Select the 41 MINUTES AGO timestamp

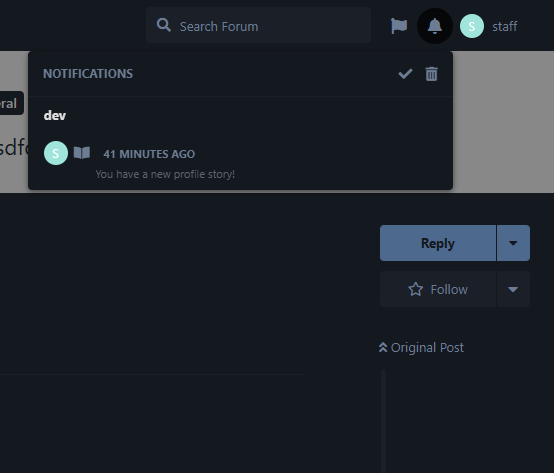tap(149, 154)
